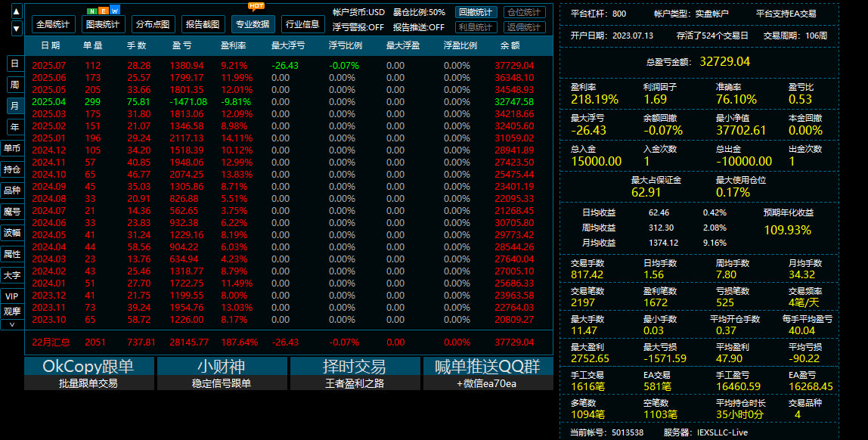Select the 专业数据 tab
The height and width of the screenshot is (440, 868).
click(x=253, y=24)
